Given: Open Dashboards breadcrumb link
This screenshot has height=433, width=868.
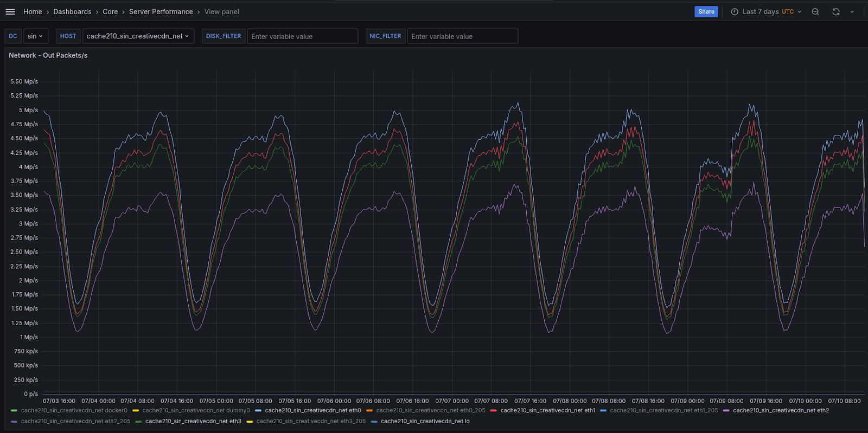Looking at the screenshot, I should (72, 11).
